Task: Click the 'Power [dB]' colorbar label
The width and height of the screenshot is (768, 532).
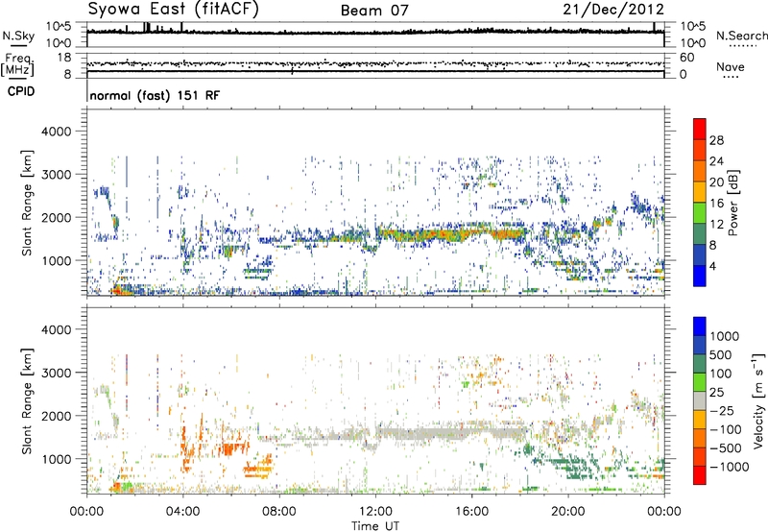Action: [x=732, y=203]
